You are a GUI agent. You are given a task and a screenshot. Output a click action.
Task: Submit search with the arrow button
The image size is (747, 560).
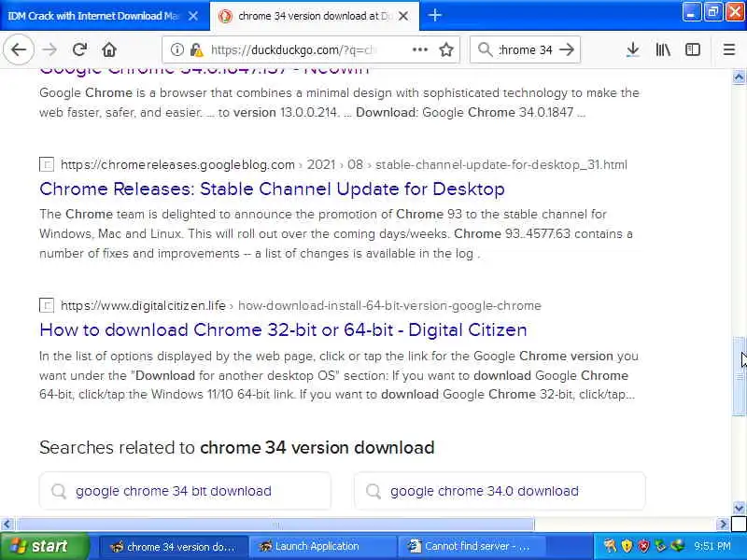(567, 49)
